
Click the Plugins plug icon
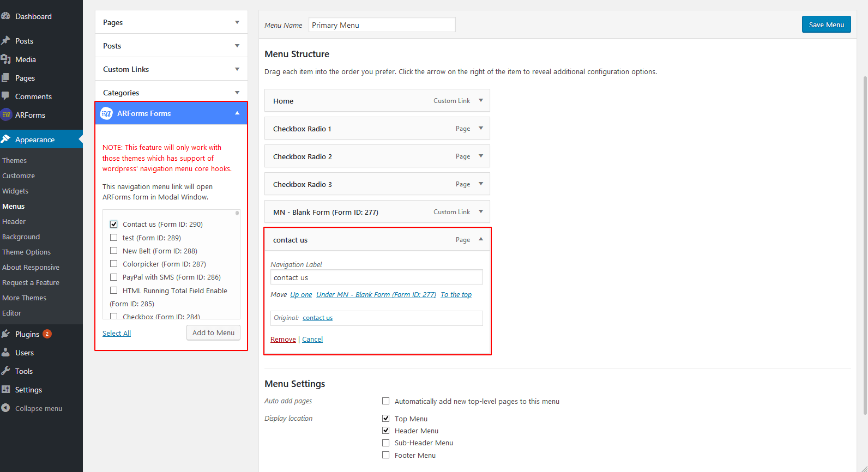point(6,334)
